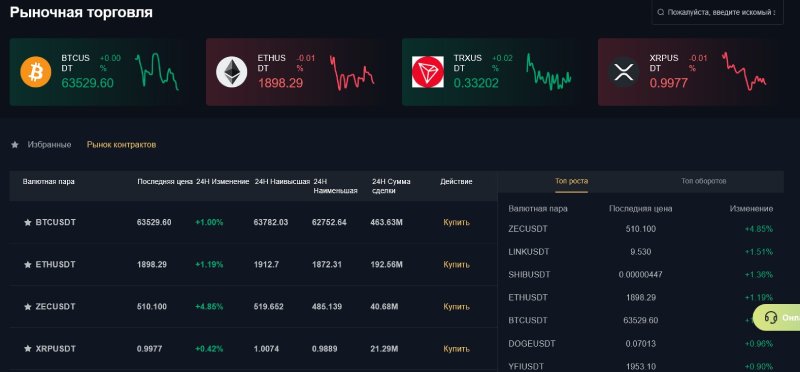
Task: Click the Последняя цена column header in main table
Action: (165, 182)
